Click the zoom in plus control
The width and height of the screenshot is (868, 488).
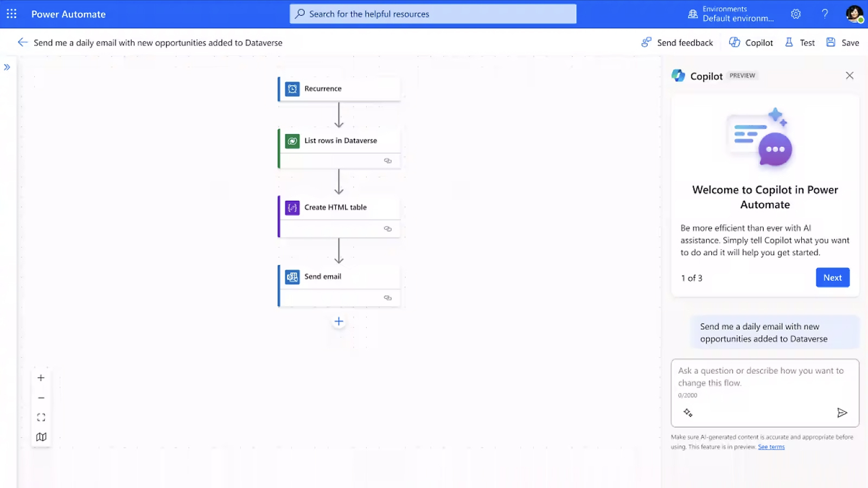click(x=41, y=378)
